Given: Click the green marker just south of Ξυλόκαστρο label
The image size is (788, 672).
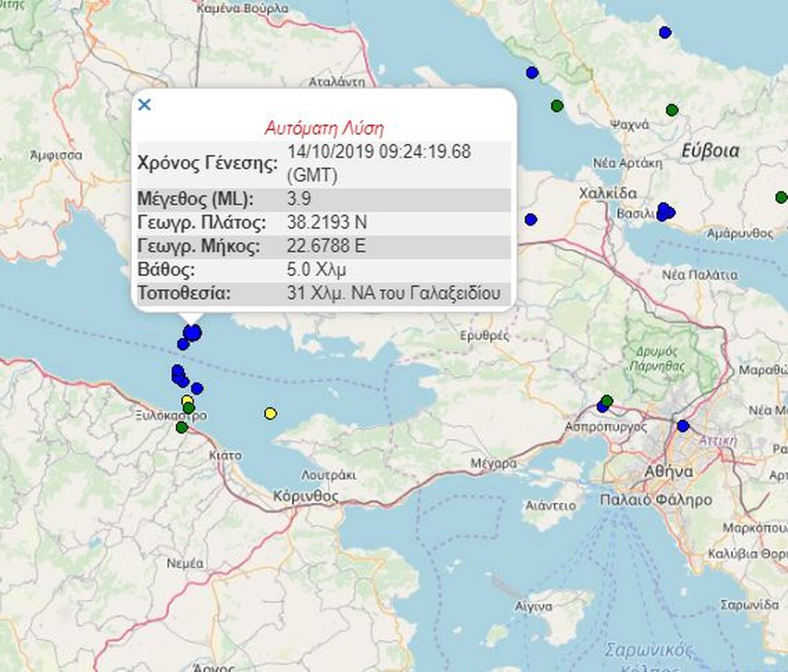Looking at the screenshot, I should pyautogui.click(x=181, y=427).
